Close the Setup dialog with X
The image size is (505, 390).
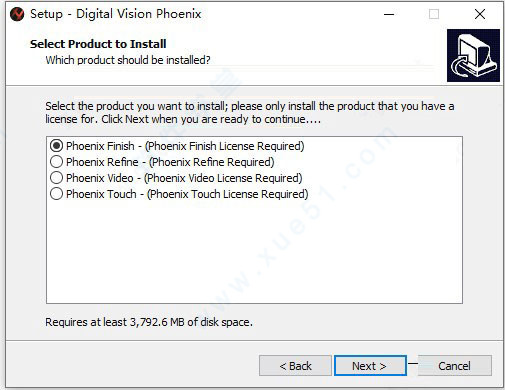[x=480, y=14]
